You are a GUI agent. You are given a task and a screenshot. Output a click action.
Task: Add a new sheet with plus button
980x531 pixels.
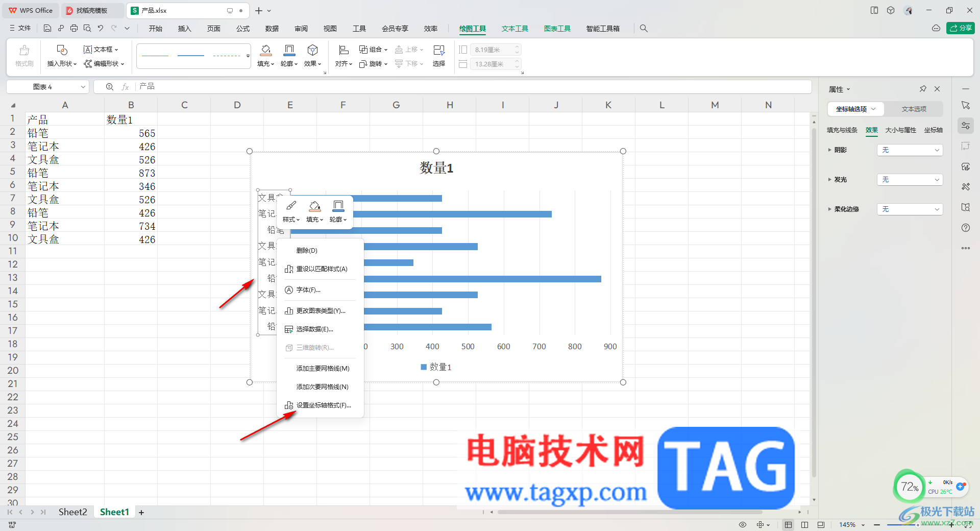pos(141,513)
